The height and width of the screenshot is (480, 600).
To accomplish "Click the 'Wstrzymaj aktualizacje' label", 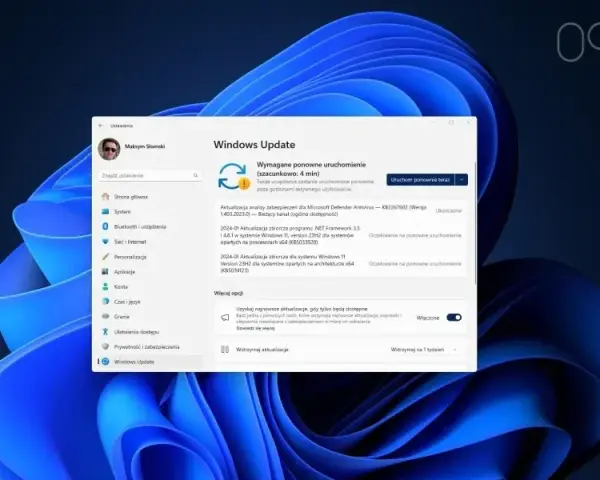I will pyautogui.click(x=262, y=349).
